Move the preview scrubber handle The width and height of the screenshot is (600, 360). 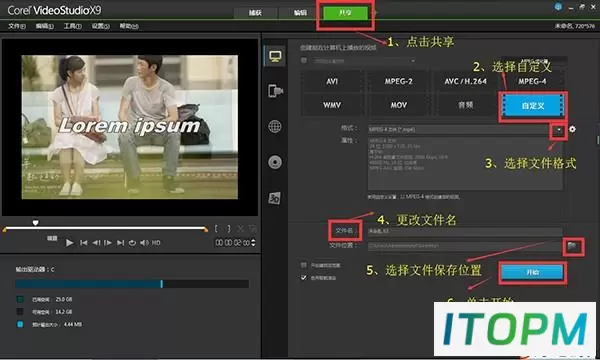coord(35,222)
